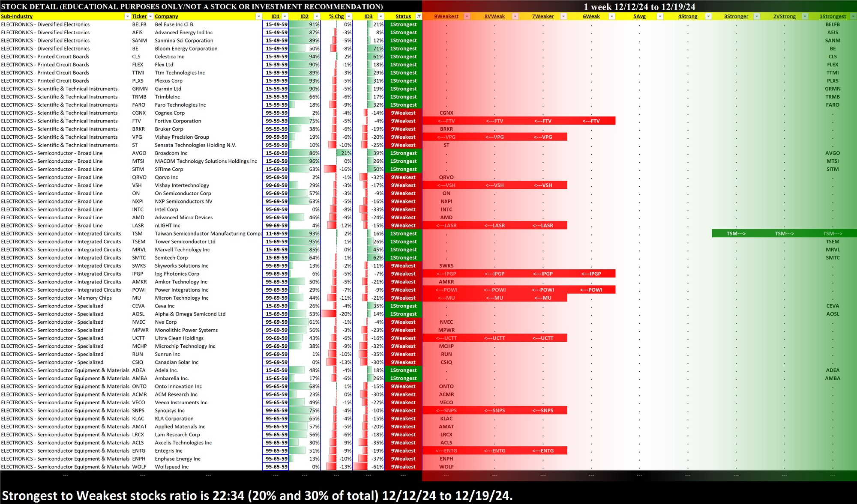Select the 1 week date range title cell
Screen dimensions: 857x504
(639, 6)
